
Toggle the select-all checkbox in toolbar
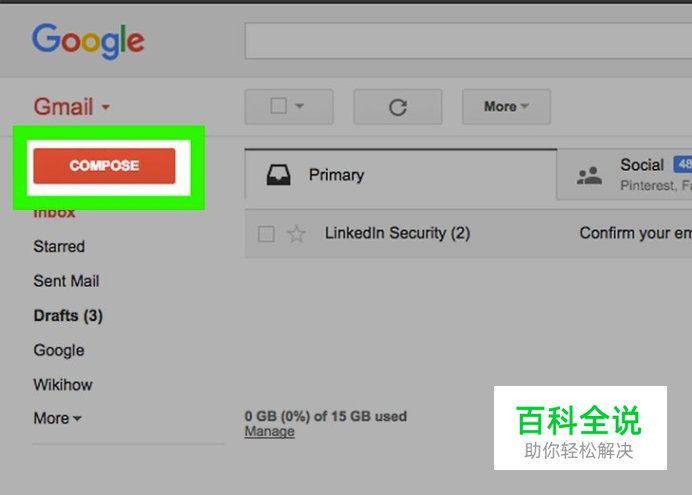[278, 106]
